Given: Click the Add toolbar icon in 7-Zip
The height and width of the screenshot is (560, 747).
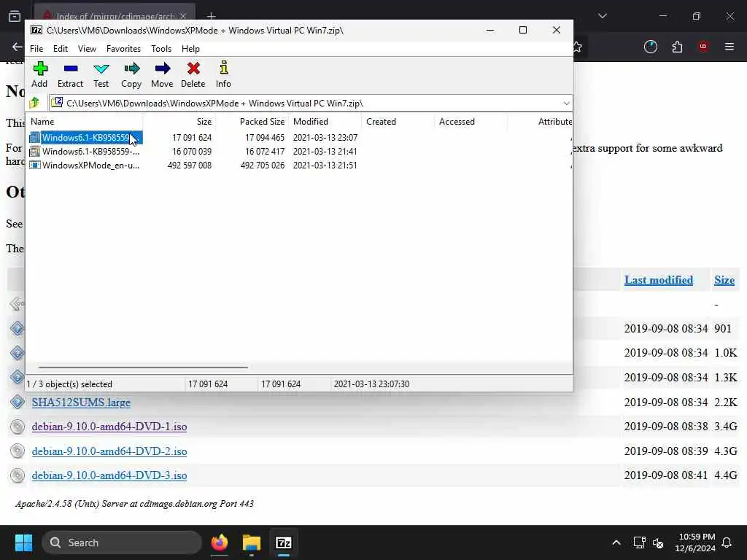Looking at the screenshot, I should [40, 69].
